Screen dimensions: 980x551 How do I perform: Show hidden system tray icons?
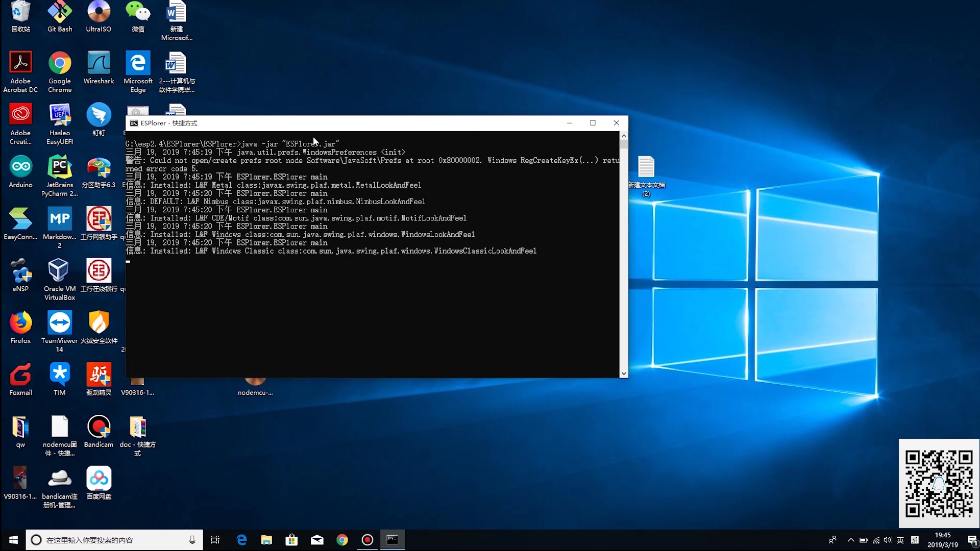[x=851, y=540]
